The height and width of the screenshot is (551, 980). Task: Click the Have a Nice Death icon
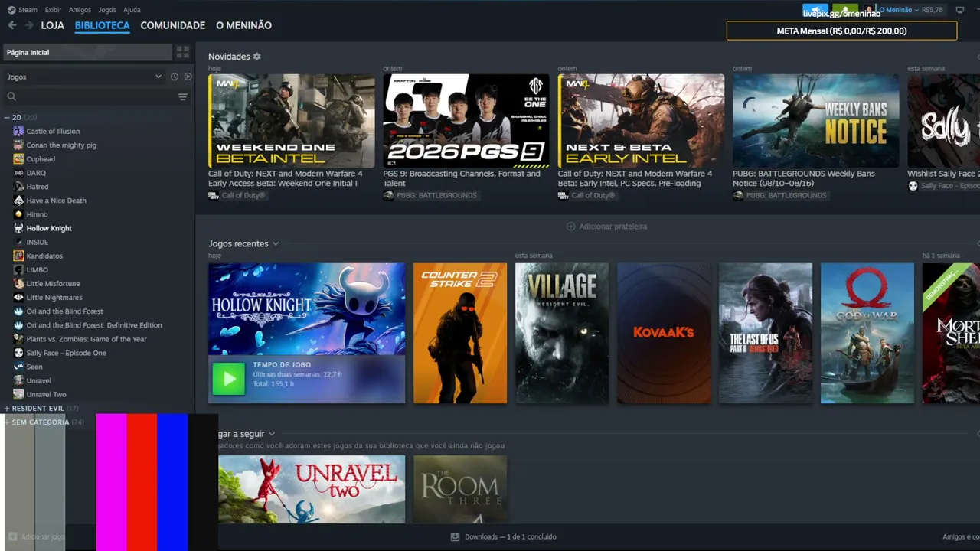pos(18,200)
